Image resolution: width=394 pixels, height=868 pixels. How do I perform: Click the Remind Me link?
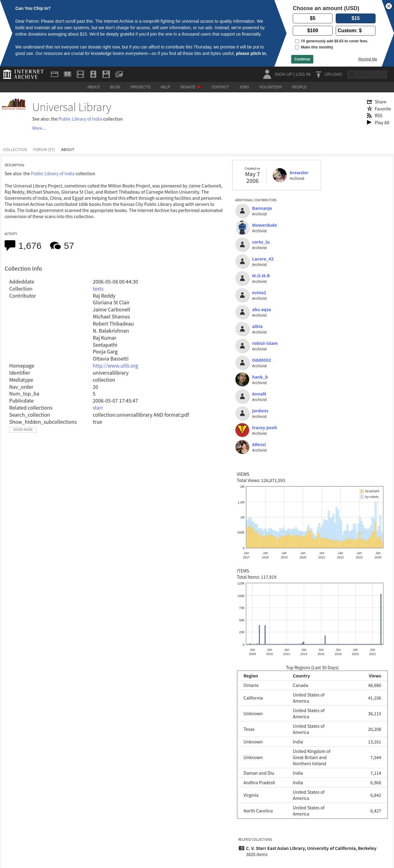point(367,59)
